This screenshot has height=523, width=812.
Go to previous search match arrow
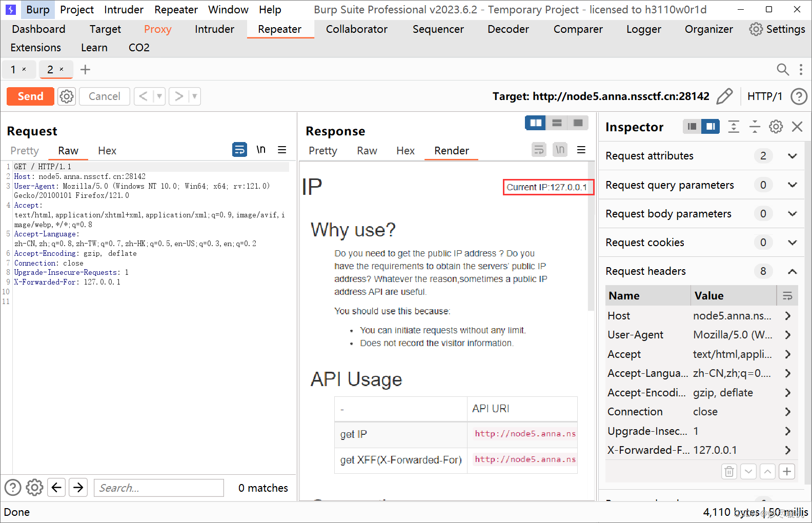pos(56,487)
